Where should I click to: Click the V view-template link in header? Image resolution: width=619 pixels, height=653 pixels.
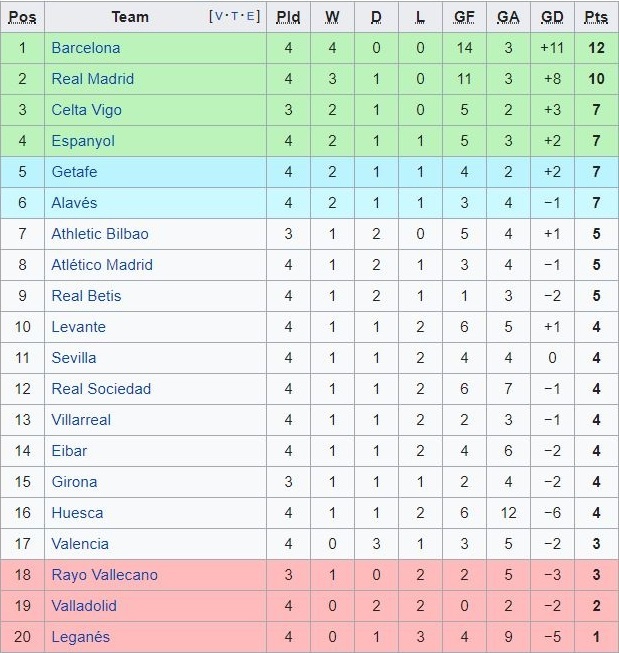pyautogui.click(x=219, y=16)
